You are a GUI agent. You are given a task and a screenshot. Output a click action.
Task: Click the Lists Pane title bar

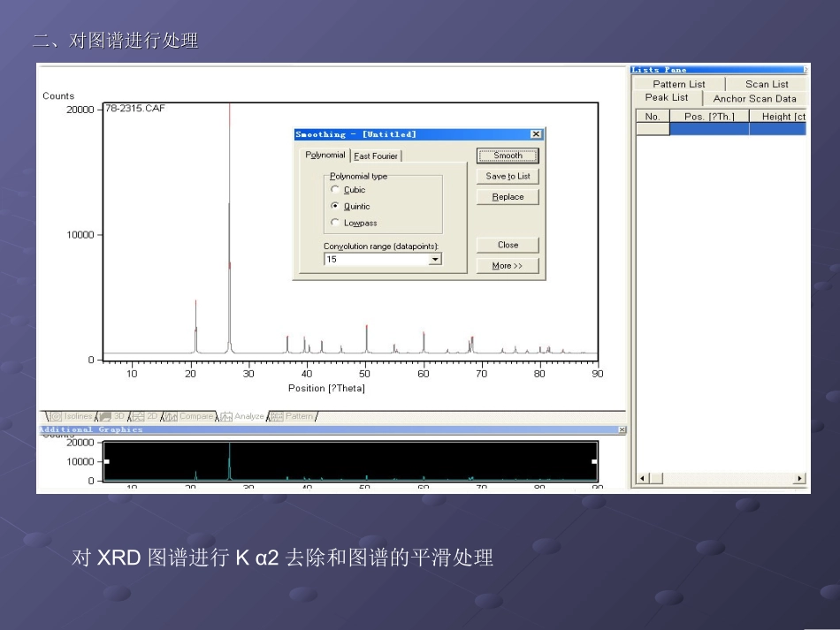pyautogui.click(x=718, y=70)
